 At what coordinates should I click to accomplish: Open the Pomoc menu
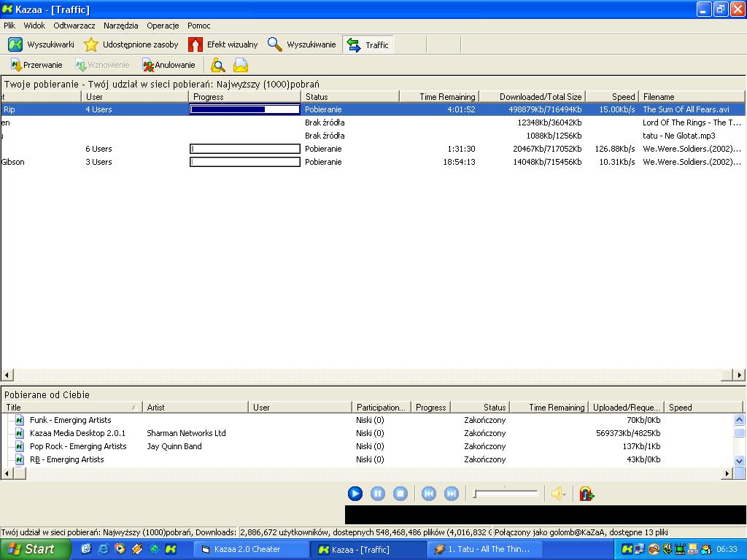click(198, 26)
